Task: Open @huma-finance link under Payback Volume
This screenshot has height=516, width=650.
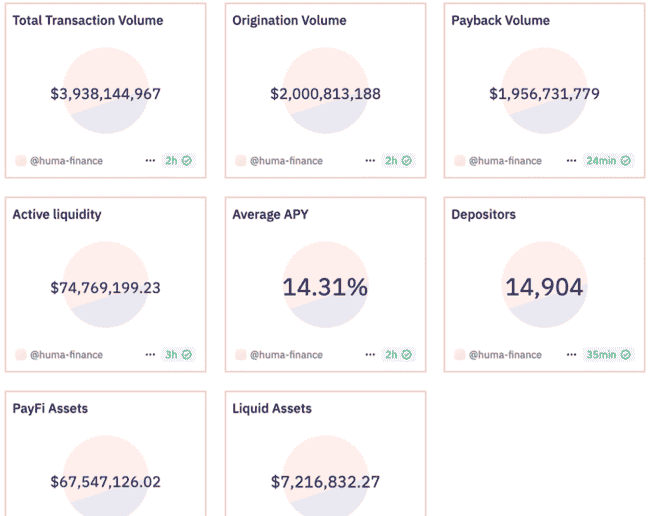Action: [x=505, y=160]
